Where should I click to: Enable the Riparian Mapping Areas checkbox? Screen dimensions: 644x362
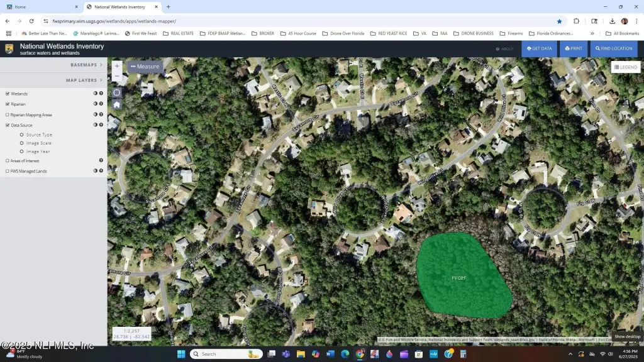[x=8, y=115]
